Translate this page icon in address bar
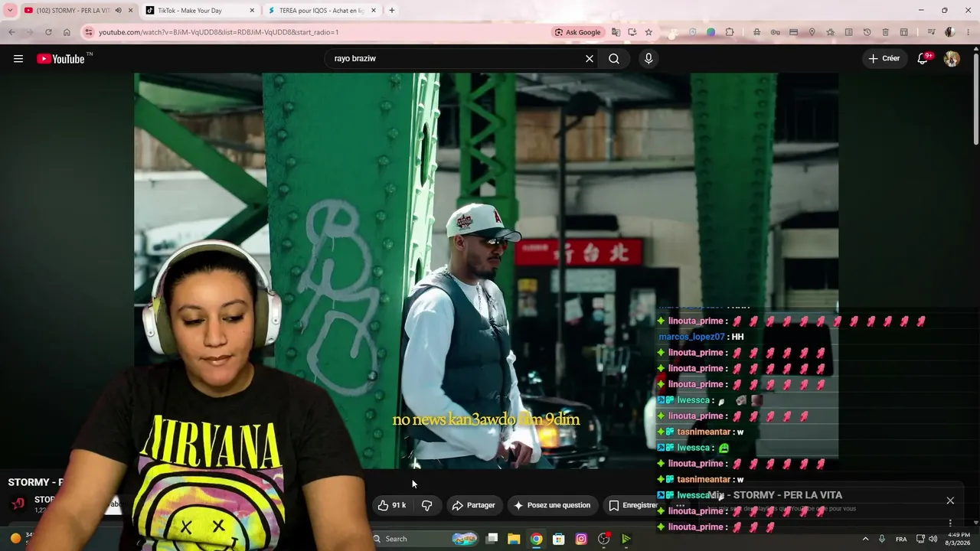This screenshot has width=980, height=551. (x=616, y=32)
